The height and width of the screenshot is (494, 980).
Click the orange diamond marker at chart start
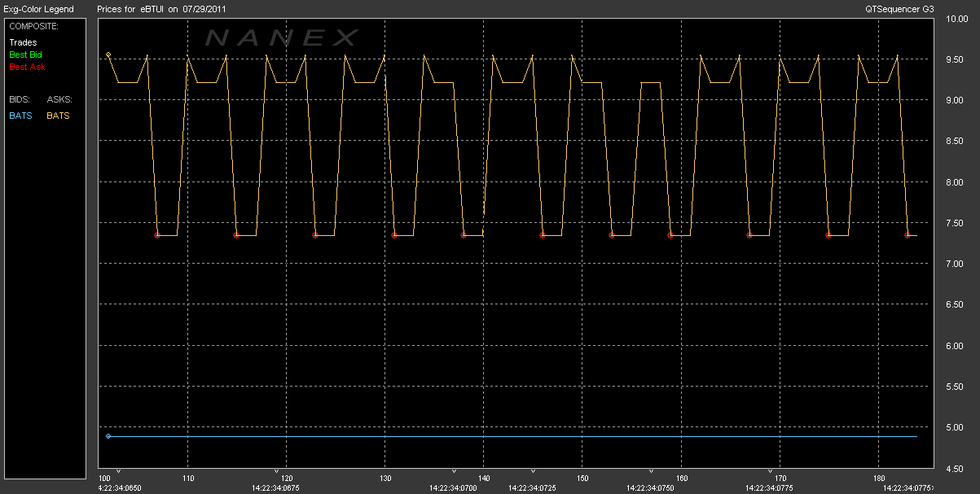(108, 55)
